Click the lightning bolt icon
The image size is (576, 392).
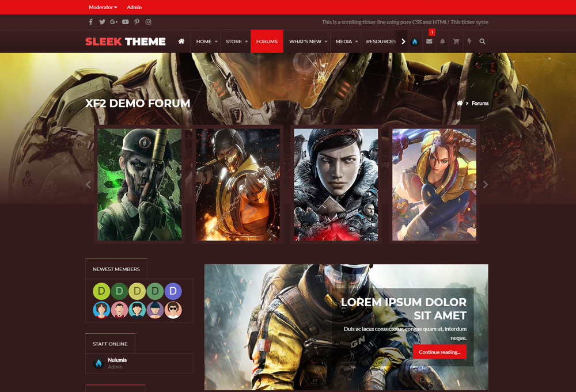tap(469, 41)
